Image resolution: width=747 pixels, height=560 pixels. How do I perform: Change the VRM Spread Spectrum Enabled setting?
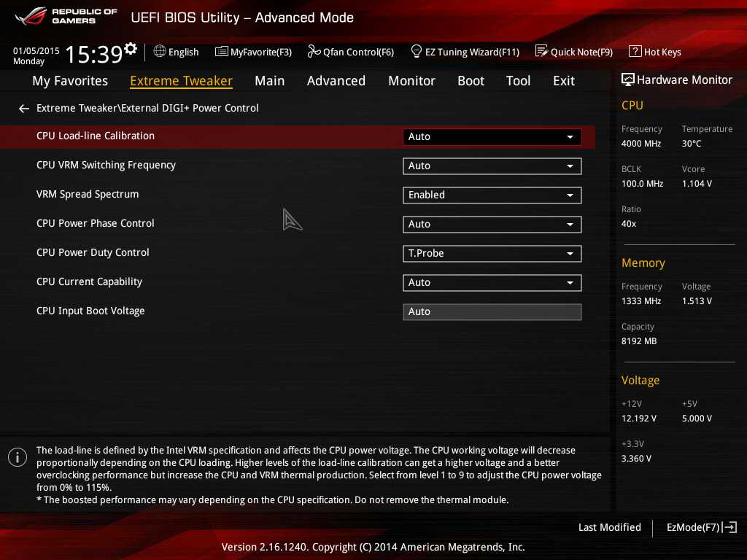click(492, 195)
